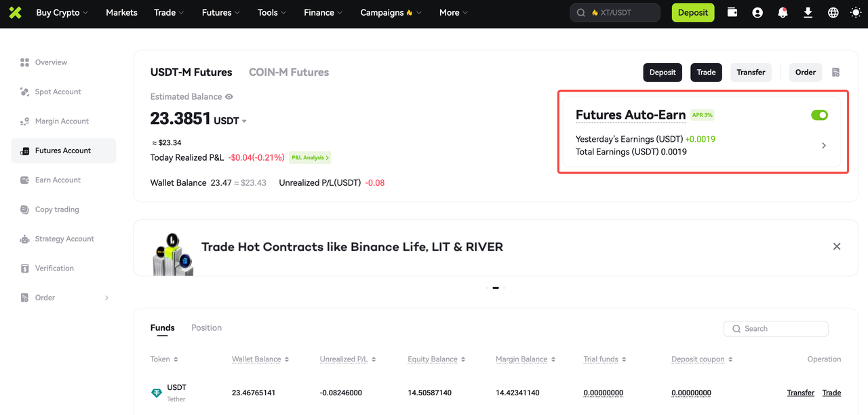Click the Transfer link in the USDT row
Image resolution: width=868 pixels, height=415 pixels.
[x=801, y=393]
